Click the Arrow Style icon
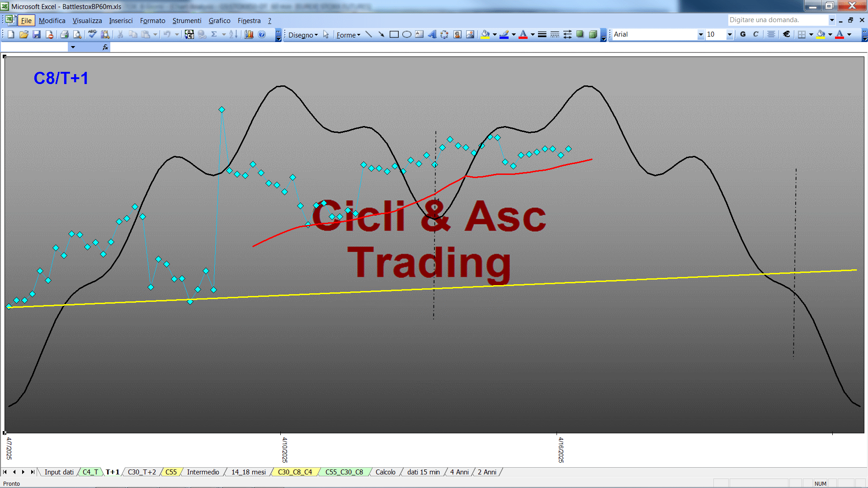The width and height of the screenshot is (868, 488). coord(567,34)
